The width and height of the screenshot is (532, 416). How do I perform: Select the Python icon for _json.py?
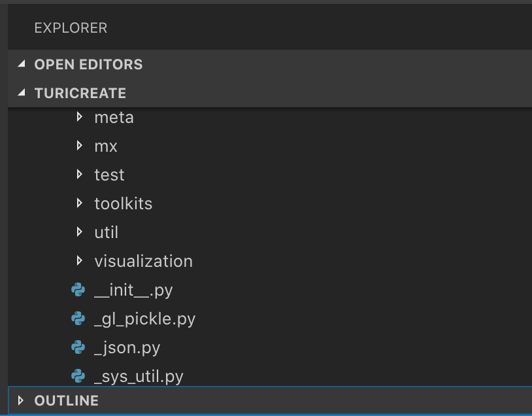[x=78, y=347]
